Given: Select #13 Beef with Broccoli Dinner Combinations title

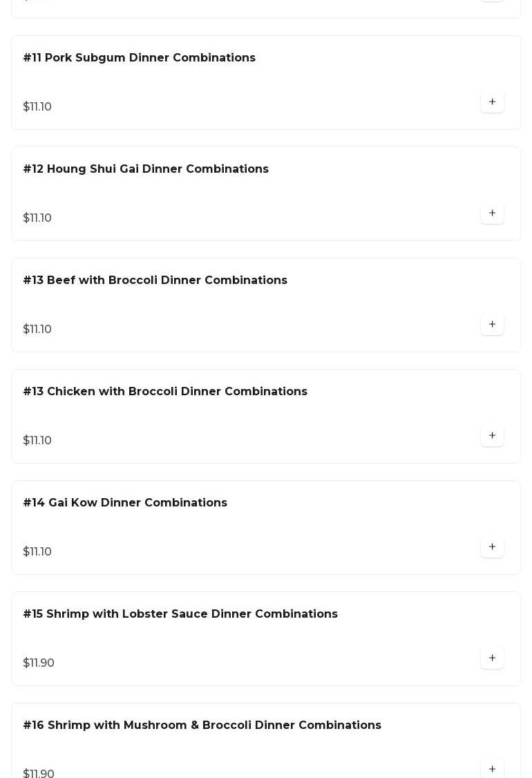Looking at the screenshot, I should pyautogui.click(x=155, y=281).
